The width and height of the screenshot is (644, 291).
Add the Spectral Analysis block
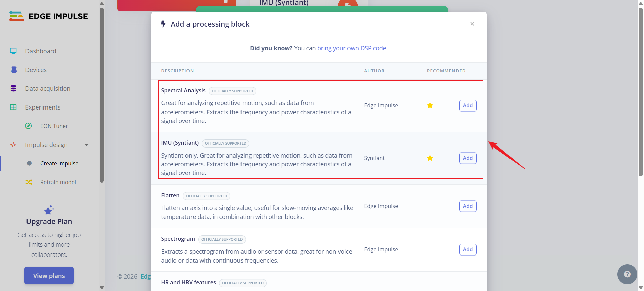coord(468,105)
